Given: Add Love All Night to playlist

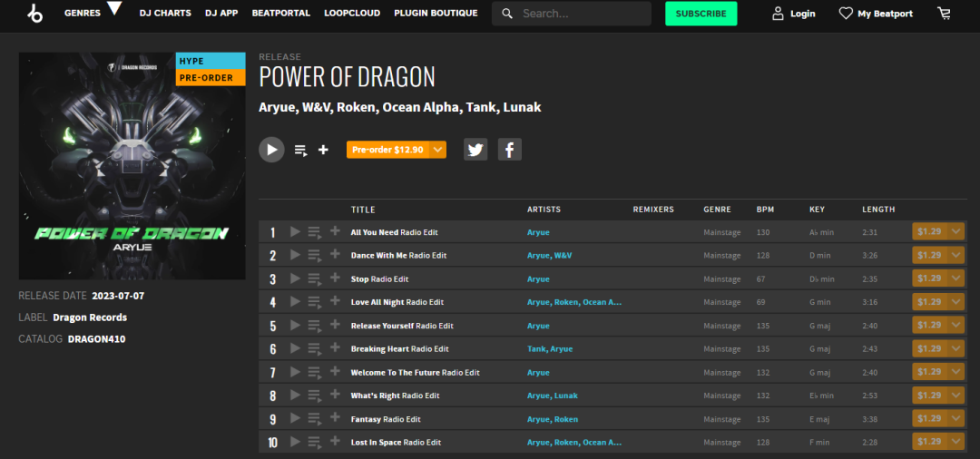Looking at the screenshot, I should pos(335,302).
